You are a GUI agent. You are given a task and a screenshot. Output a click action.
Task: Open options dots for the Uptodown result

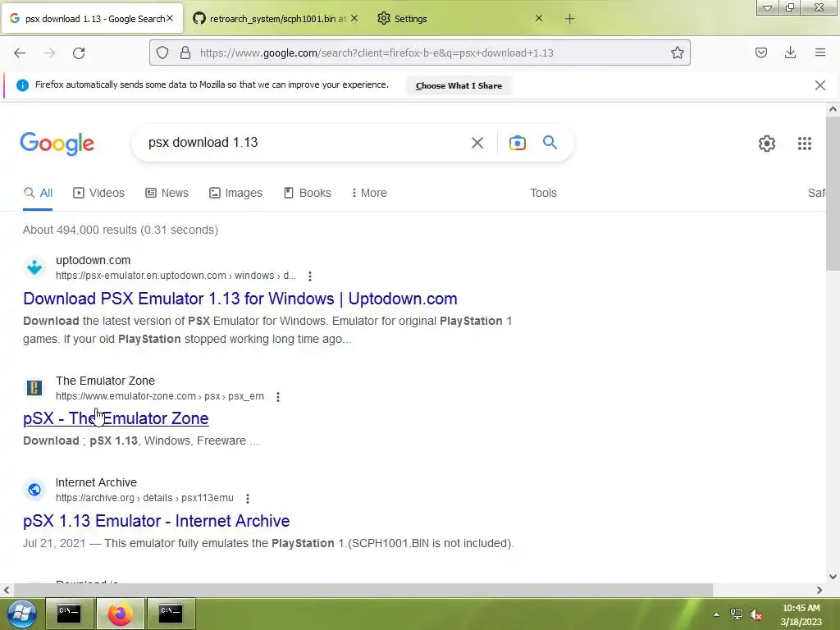pyautogui.click(x=309, y=276)
